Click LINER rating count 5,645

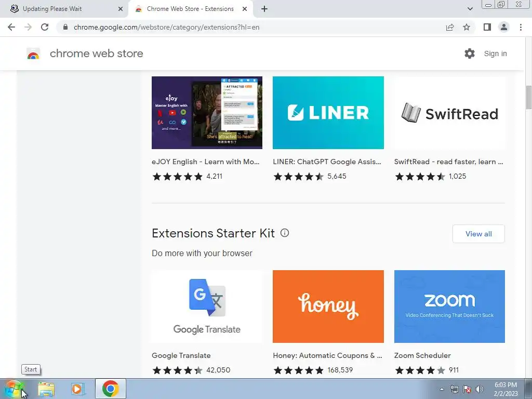click(337, 177)
